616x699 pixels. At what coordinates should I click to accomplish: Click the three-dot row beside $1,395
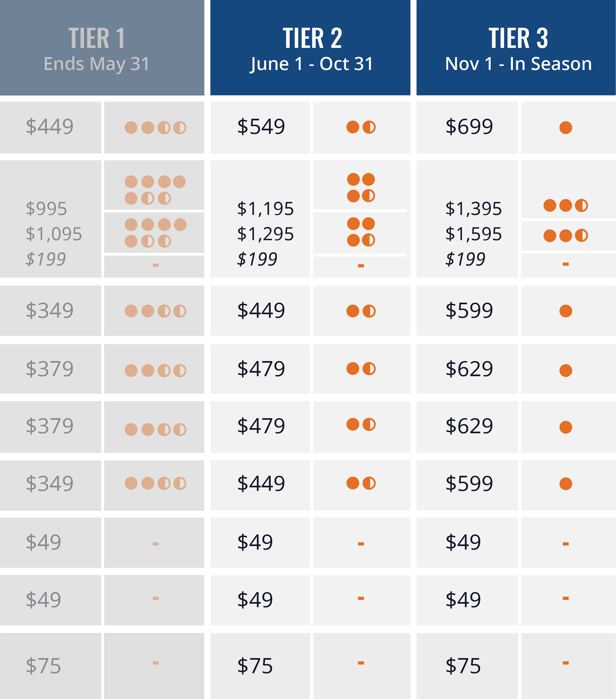tap(565, 205)
